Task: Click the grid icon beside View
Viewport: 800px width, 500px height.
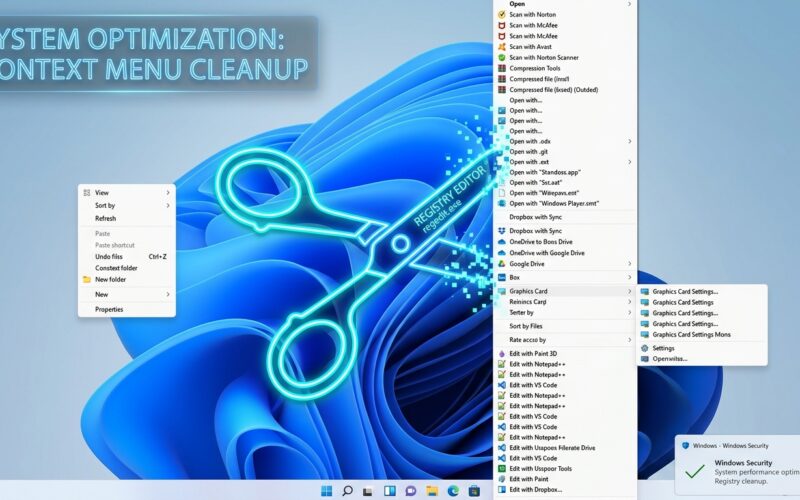Action: click(x=87, y=192)
